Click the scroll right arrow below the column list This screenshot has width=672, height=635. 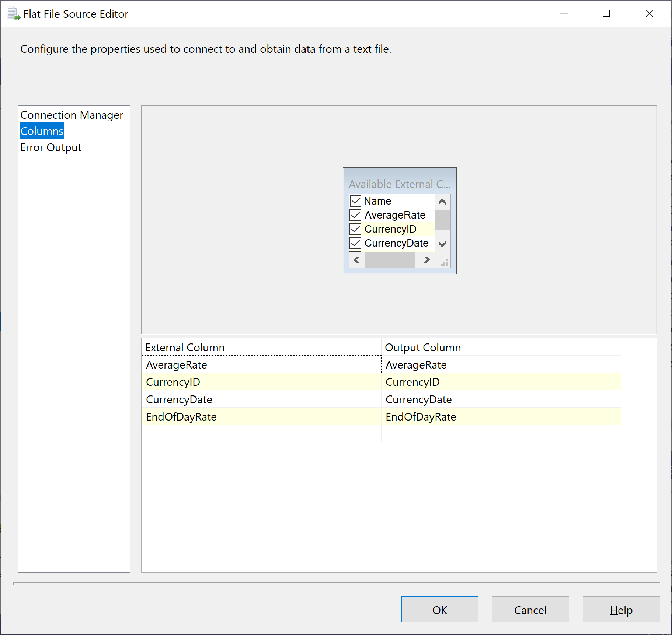pos(426,260)
